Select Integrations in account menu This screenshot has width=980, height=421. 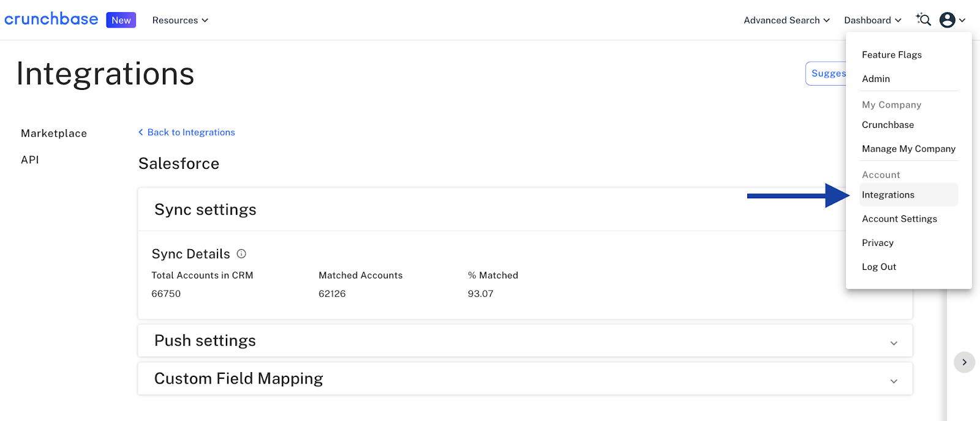tap(908, 195)
